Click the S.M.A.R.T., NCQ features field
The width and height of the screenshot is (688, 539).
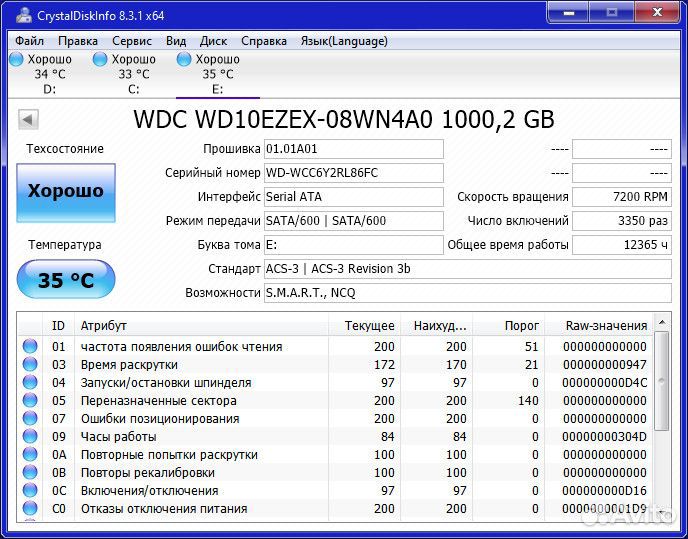pyautogui.click(x=468, y=293)
